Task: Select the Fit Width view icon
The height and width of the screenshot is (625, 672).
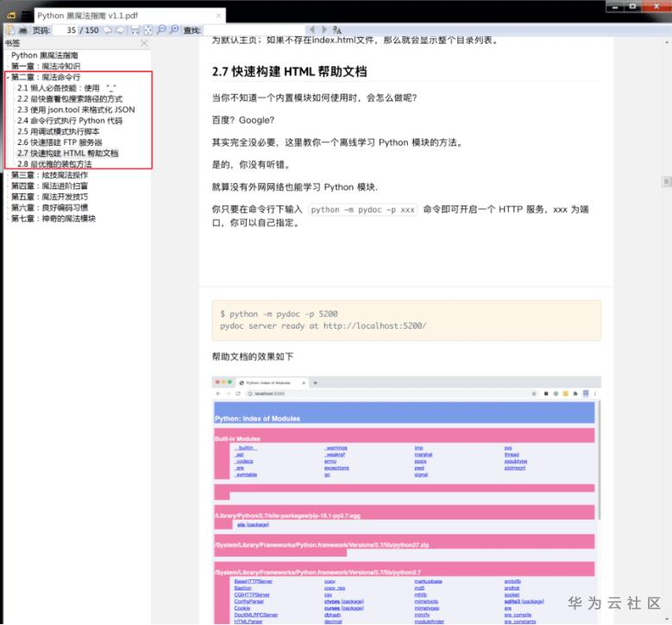Action: pos(135,30)
